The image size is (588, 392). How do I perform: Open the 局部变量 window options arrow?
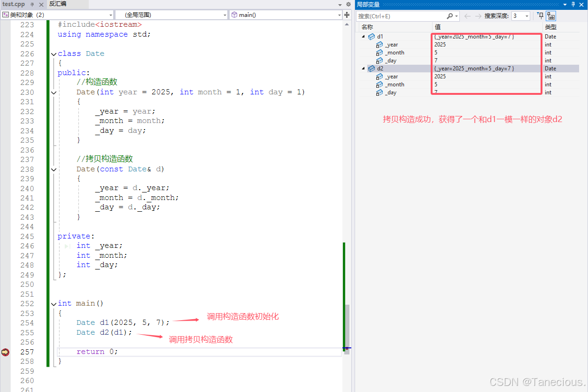click(x=565, y=4)
